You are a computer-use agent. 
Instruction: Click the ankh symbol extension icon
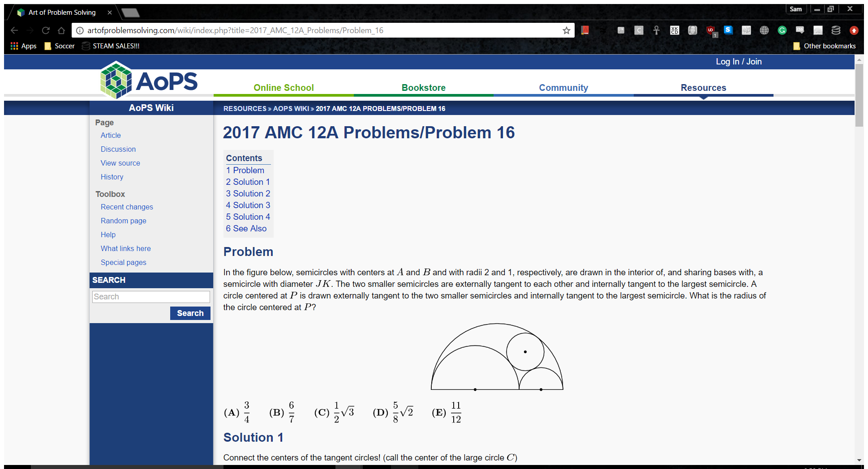coord(657,30)
